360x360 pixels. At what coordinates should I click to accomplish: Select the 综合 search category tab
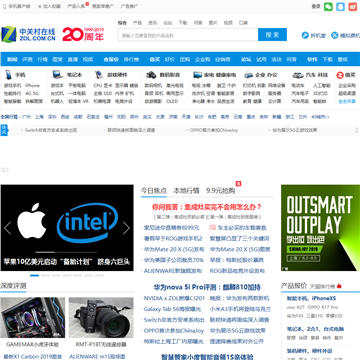coord(122,23)
